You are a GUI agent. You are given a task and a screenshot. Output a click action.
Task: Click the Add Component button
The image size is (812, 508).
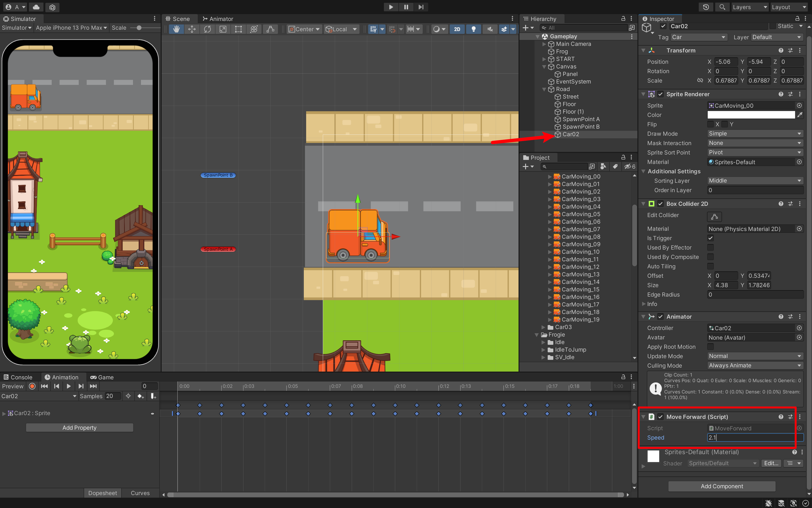722,486
